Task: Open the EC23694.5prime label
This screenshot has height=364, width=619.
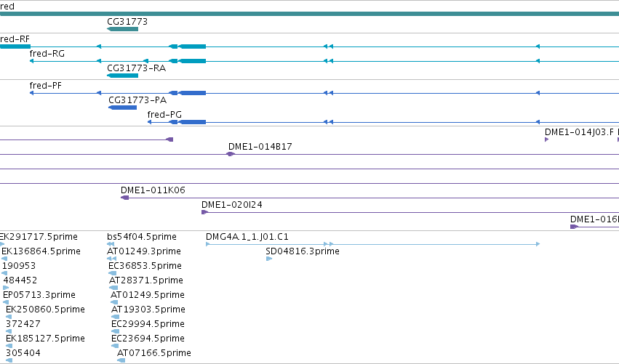Action: [x=148, y=339]
